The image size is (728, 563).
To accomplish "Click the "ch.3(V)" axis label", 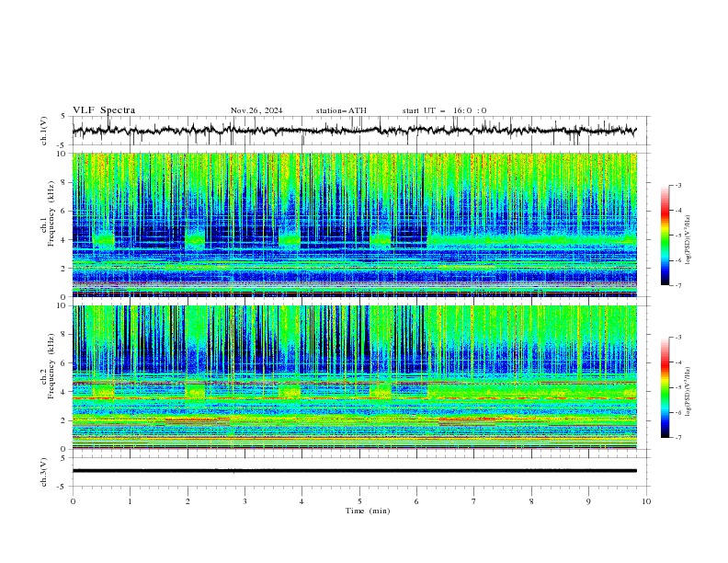I will (44, 472).
